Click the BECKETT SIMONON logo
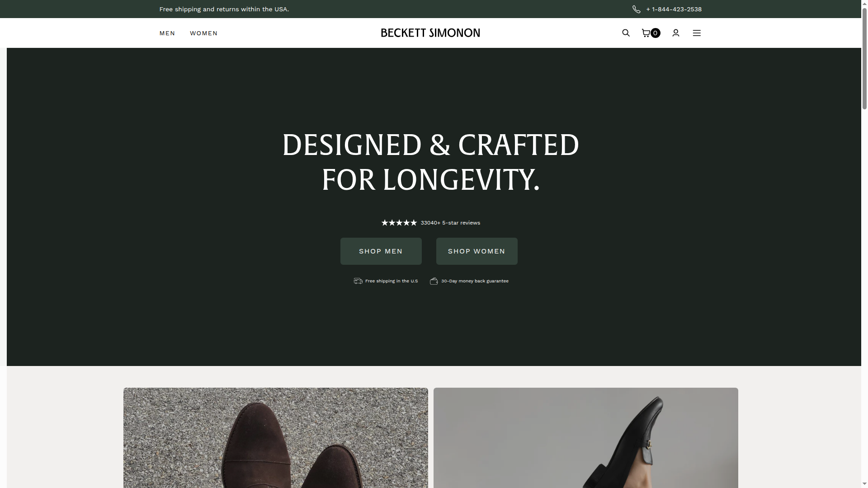The width and height of the screenshot is (868, 488). (x=430, y=33)
